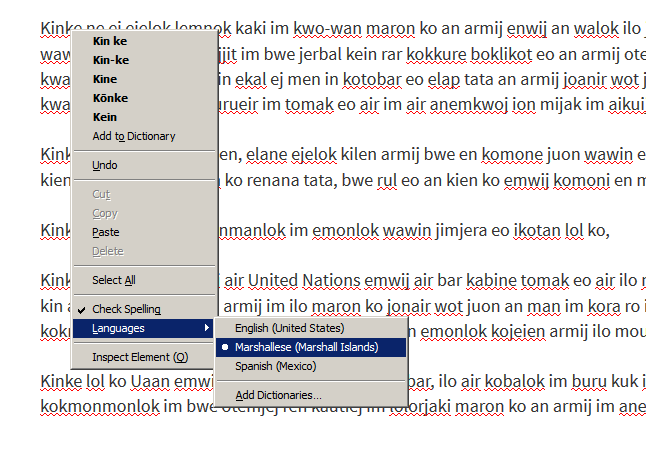Screen dimensions: 646x449
Task: Select the "Kein" spelling suggestion
Action: pos(144,117)
